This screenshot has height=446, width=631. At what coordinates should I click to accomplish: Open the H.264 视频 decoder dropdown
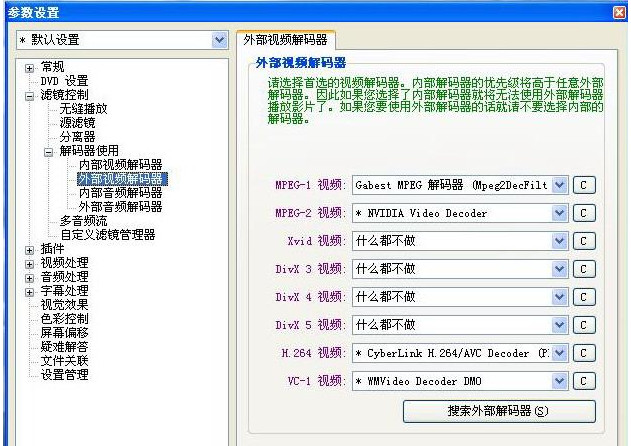pyautogui.click(x=559, y=353)
